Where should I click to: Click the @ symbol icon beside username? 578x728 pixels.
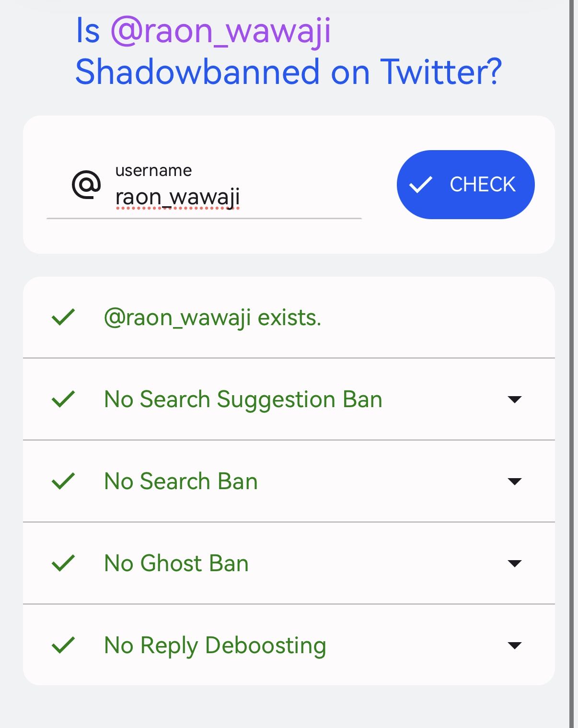86,185
